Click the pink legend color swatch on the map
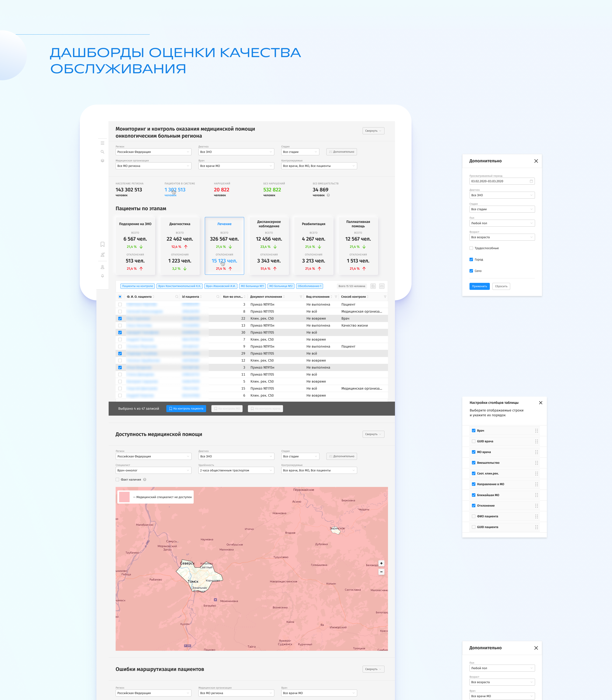 pyautogui.click(x=125, y=497)
